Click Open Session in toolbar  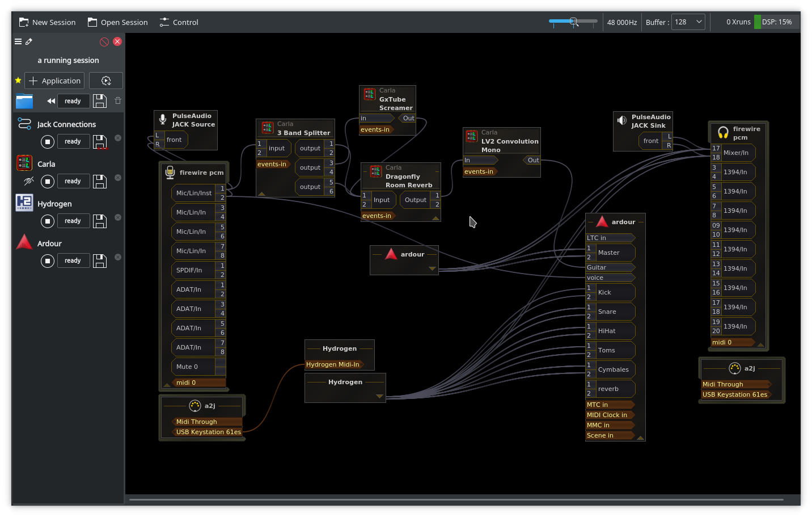click(117, 22)
